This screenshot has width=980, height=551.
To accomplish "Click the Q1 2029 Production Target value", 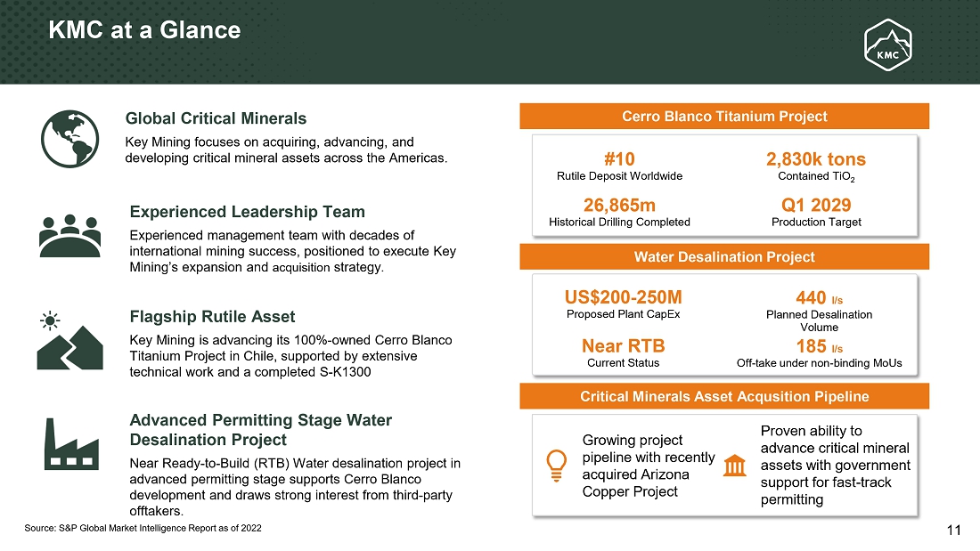I will (x=815, y=206).
